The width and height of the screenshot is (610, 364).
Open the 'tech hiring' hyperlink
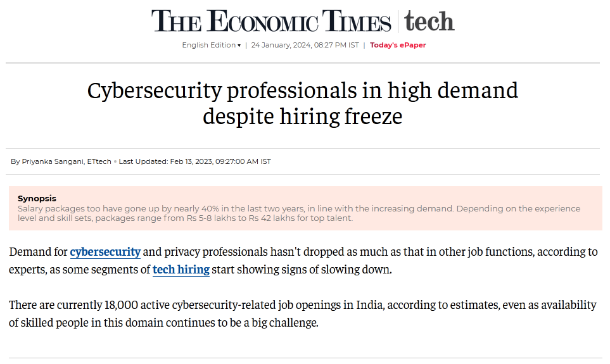[181, 270]
